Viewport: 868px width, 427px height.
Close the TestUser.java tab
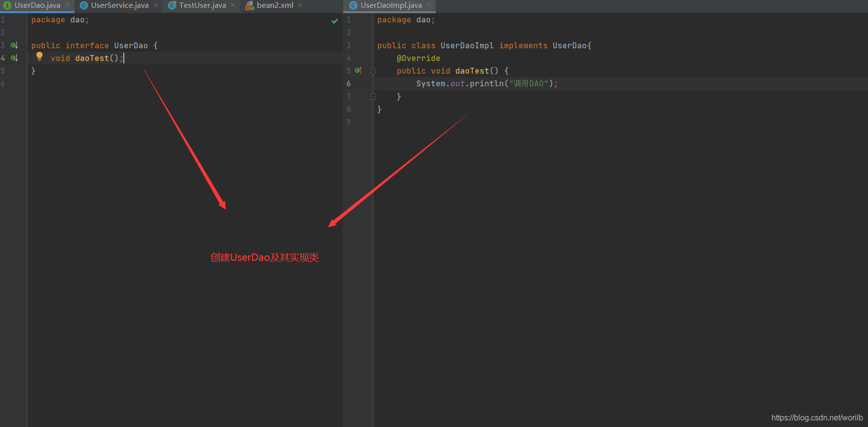click(233, 5)
